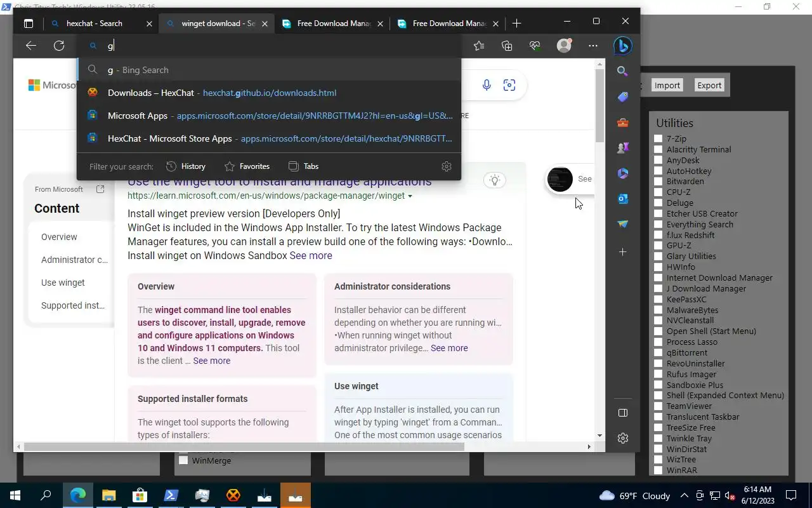
Task: Open HexChat icon in the taskbar
Action: pos(233,495)
